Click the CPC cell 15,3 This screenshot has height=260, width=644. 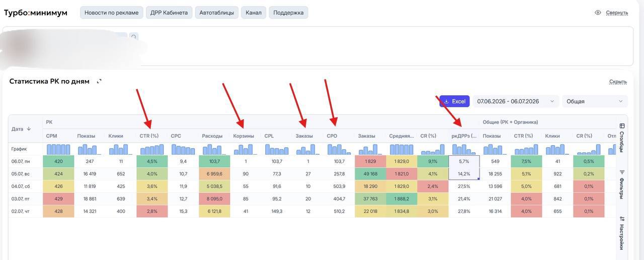click(x=183, y=211)
